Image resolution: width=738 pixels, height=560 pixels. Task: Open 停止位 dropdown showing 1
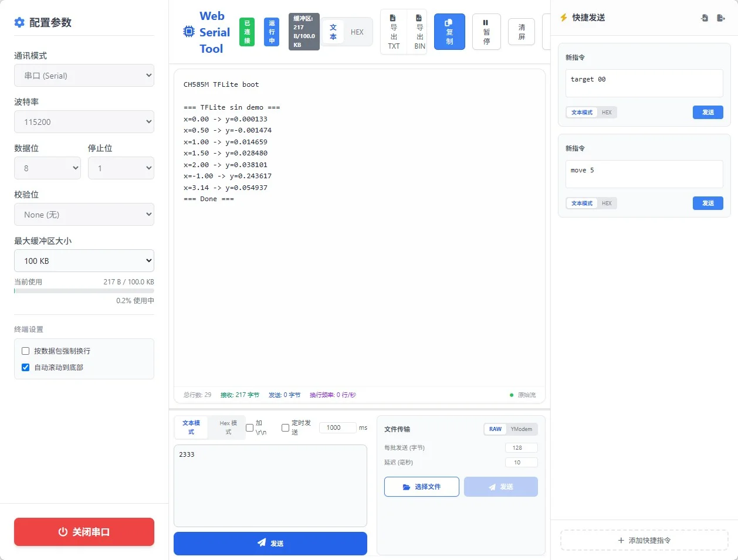(x=121, y=168)
